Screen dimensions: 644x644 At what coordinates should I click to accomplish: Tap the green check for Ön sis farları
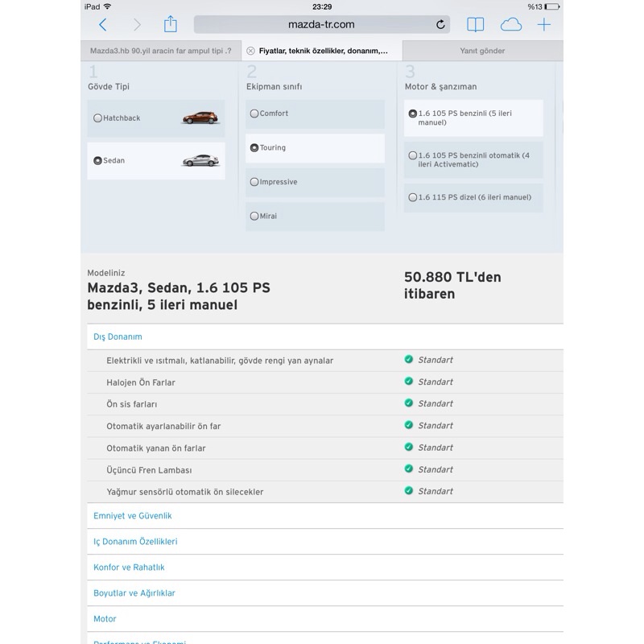408,403
